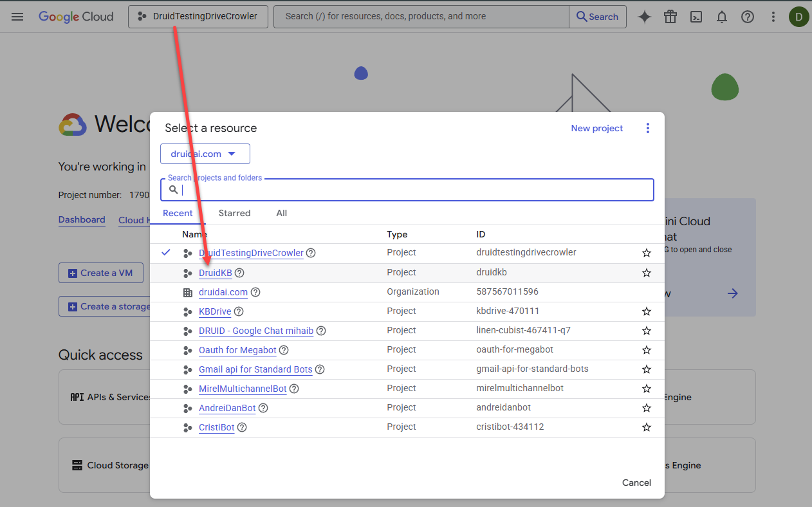Activate Cloud Shell terminal icon
This screenshot has width=812, height=507.
pos(696,17)
